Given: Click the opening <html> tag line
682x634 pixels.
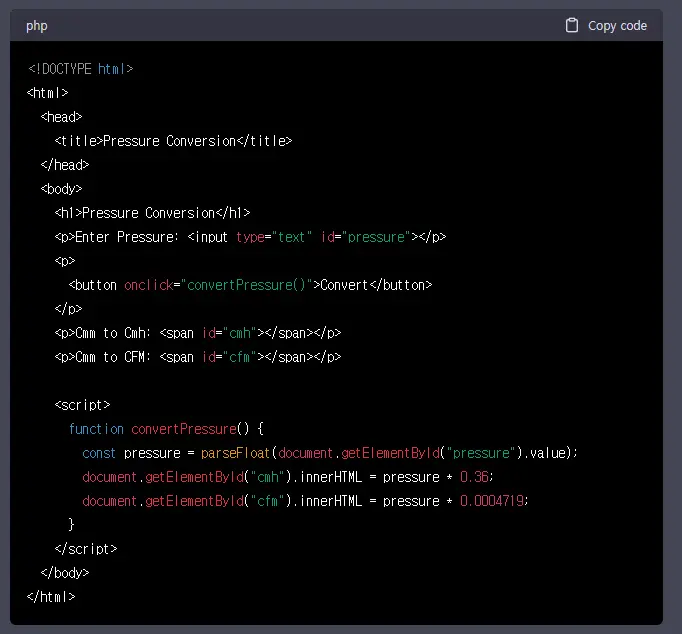Looking at the screenshot, I should tap(47, 93).
